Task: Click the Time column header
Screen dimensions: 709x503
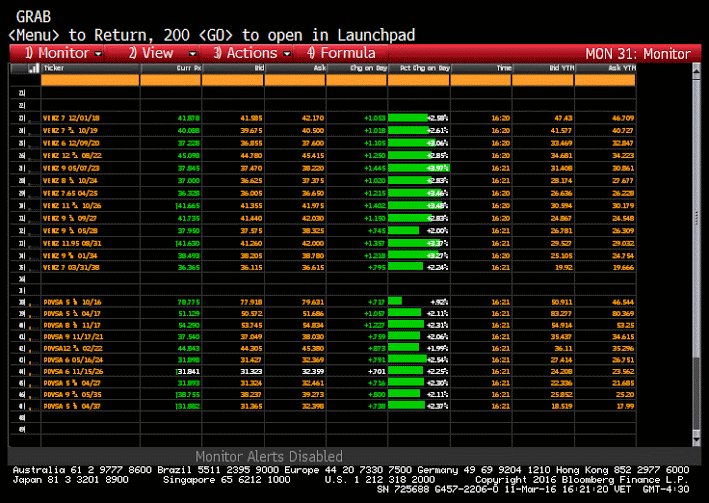Action: click(x=481, y=68)
